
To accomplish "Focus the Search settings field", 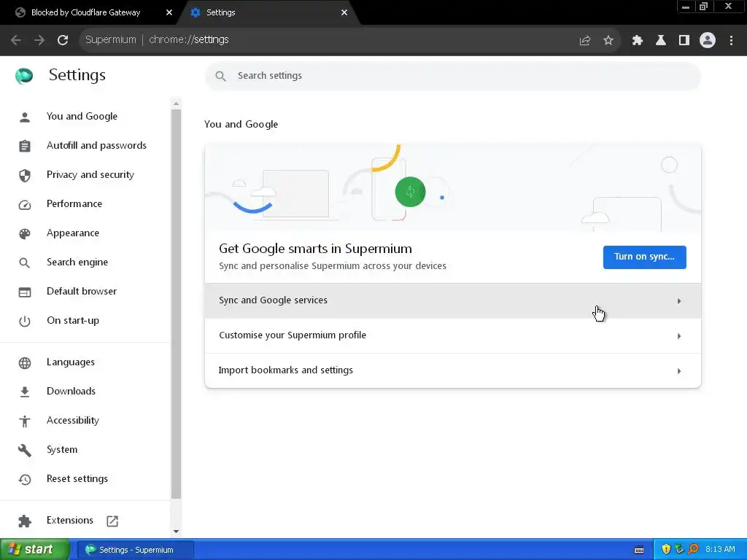I will click(452, 76).
